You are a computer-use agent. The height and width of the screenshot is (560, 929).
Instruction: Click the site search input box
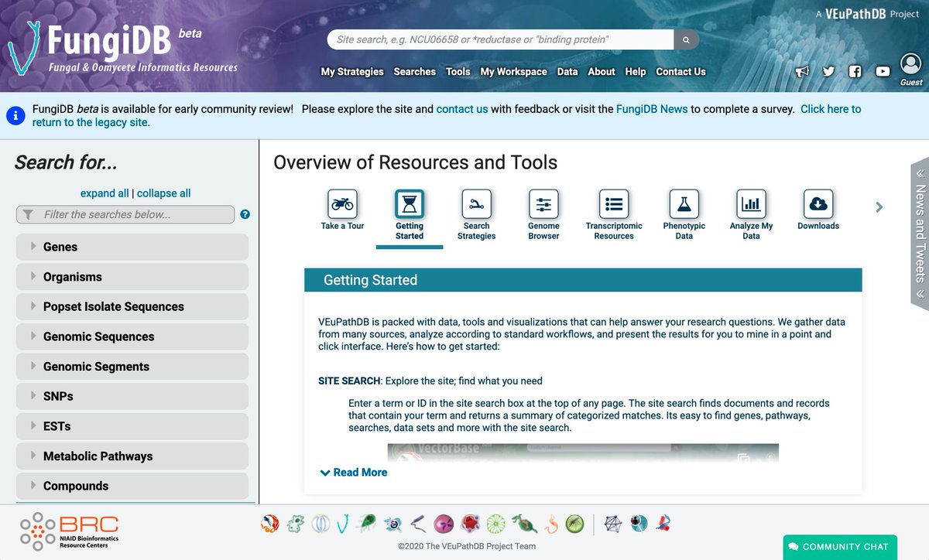(501, 39)
